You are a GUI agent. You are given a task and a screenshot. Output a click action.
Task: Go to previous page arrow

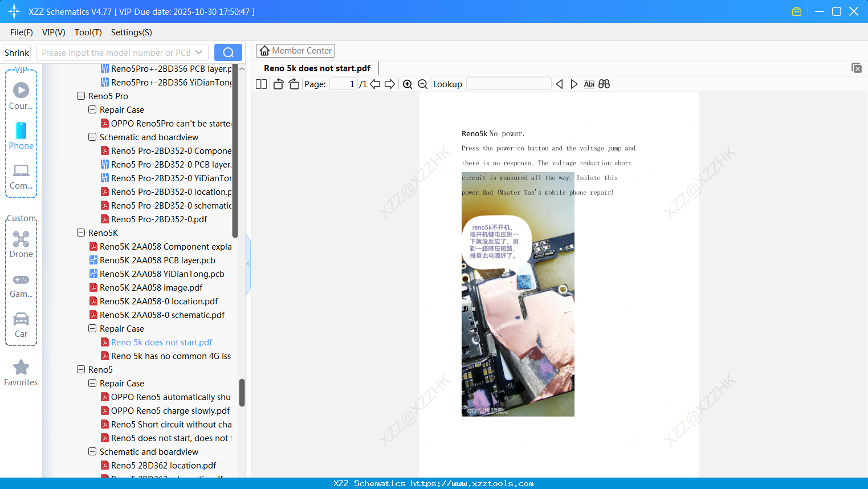point(375,84)
